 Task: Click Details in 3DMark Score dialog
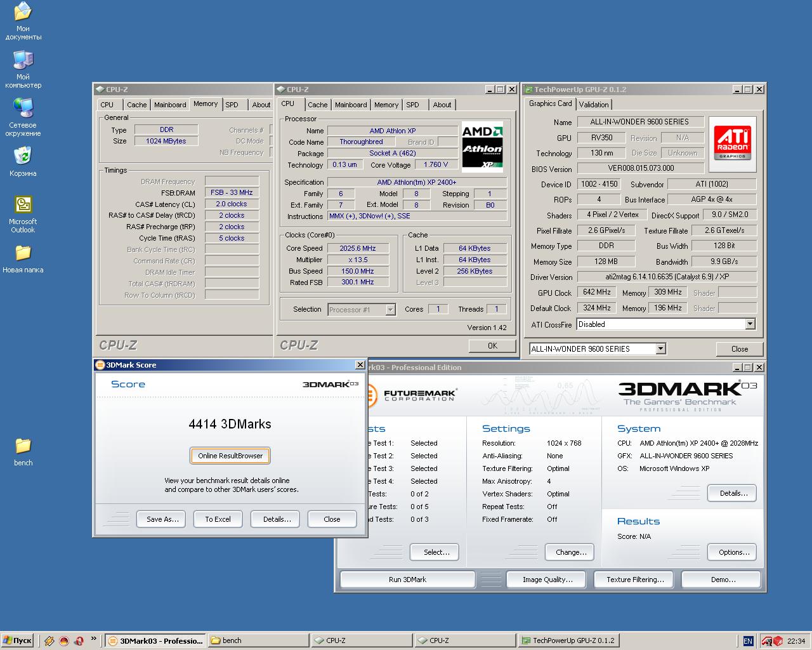275,519
